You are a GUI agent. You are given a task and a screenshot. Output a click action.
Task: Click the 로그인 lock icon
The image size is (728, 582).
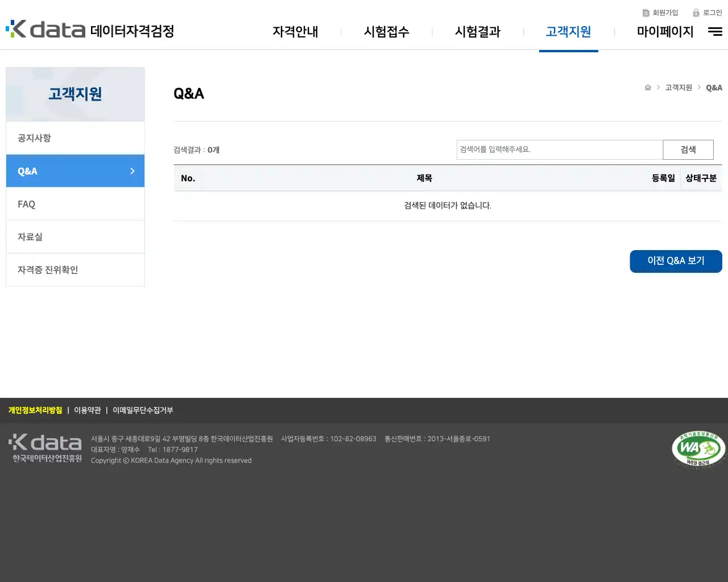tap(696, 13)
